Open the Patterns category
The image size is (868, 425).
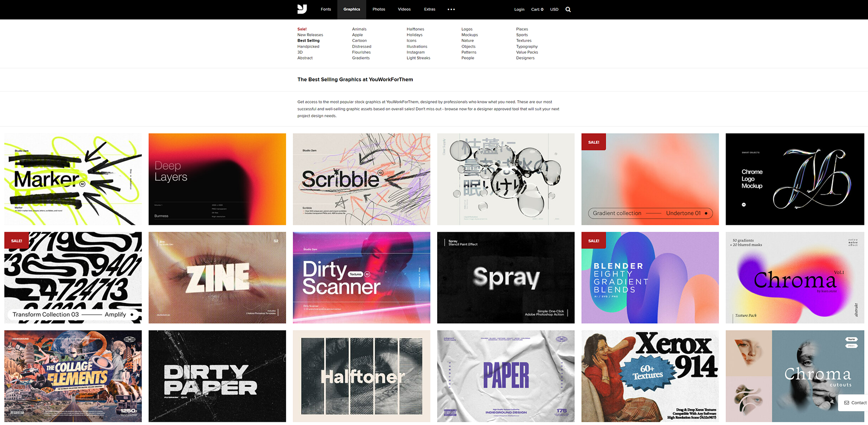[x=469, y=52]
